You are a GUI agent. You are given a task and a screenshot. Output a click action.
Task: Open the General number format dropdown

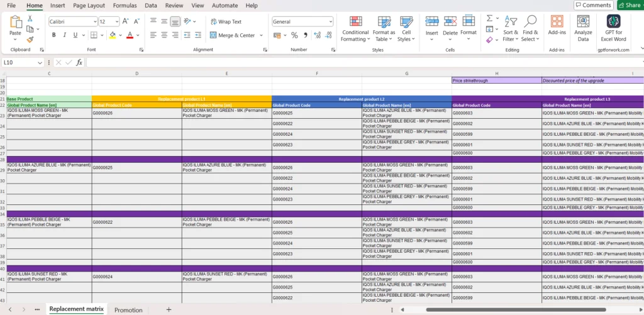tap(330, 21)
